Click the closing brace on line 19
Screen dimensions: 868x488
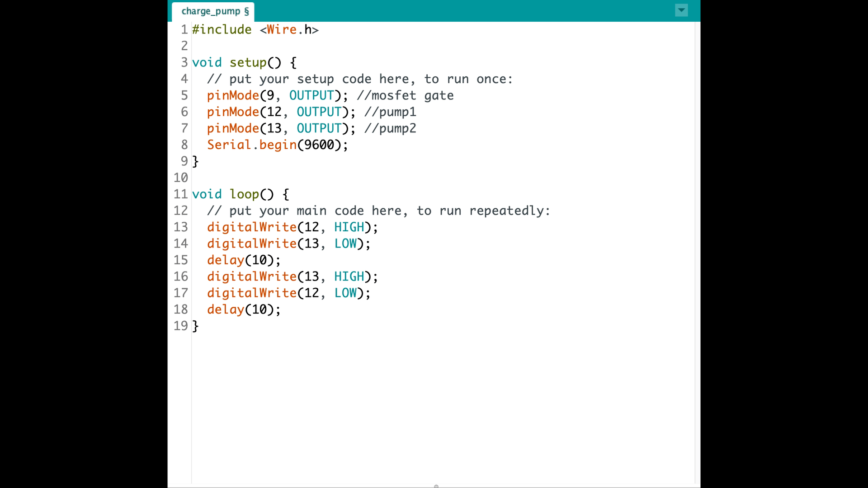(x=196, y=326)
